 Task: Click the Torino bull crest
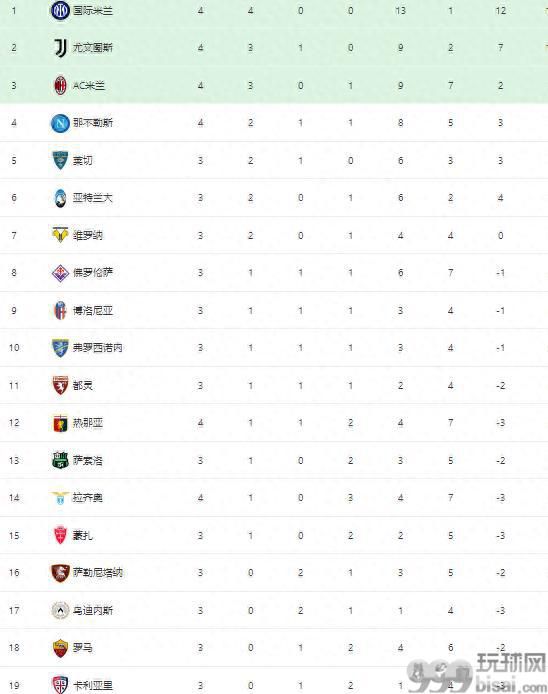point(60,386)
